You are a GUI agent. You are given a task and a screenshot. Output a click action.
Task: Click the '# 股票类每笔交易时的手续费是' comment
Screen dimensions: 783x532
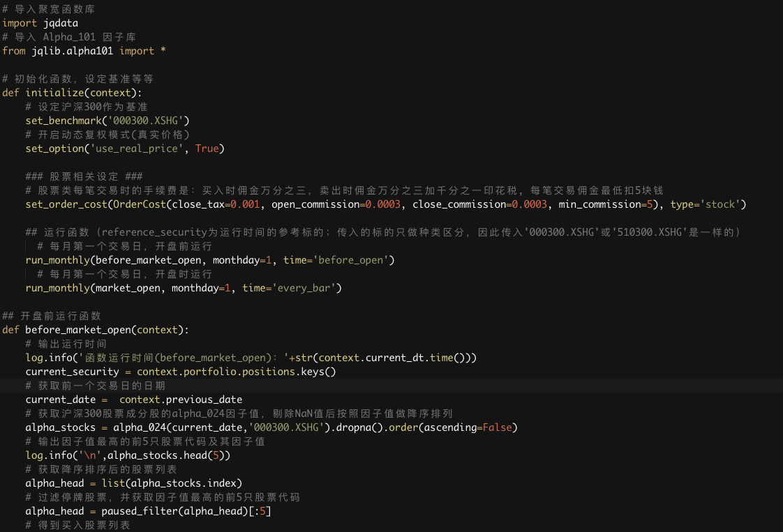coord(345,190)
